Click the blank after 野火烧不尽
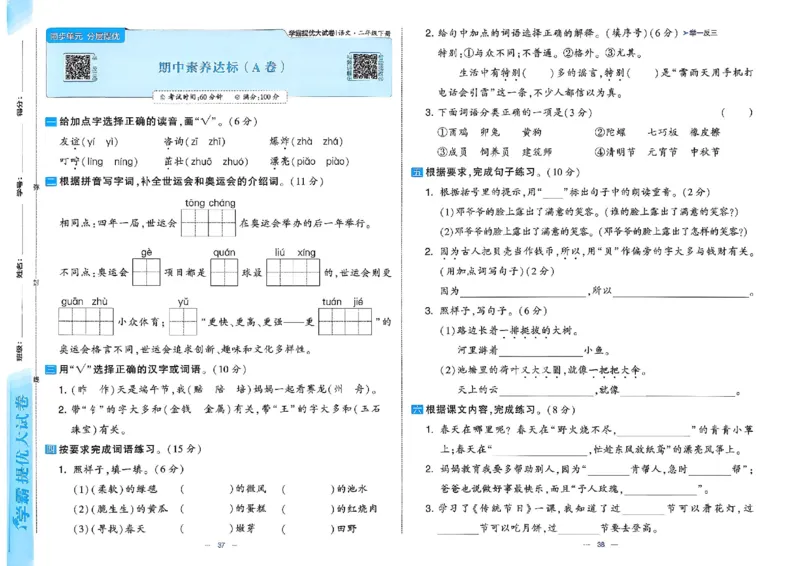Viewport: 800px width, 566px height. (653, 430)
